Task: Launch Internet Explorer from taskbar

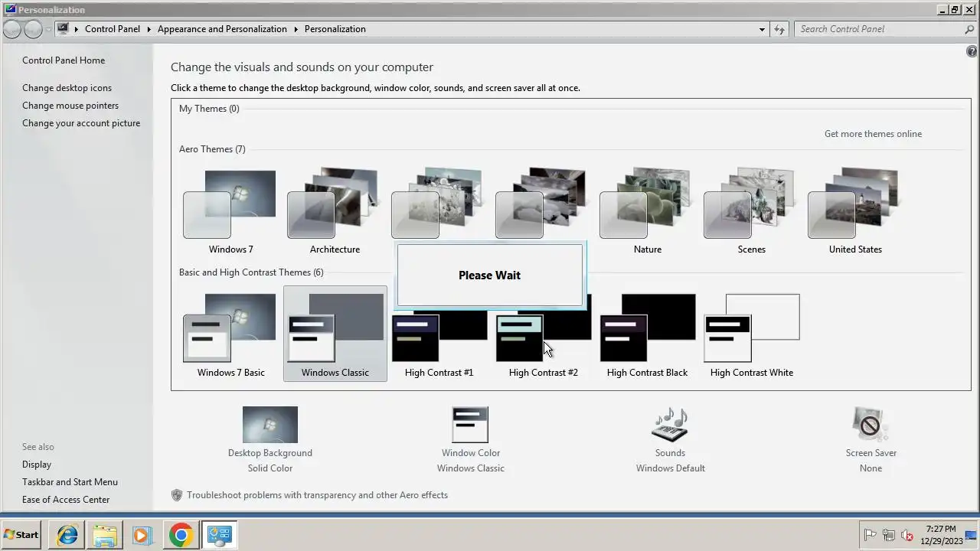Action: [x=67, y=535]
